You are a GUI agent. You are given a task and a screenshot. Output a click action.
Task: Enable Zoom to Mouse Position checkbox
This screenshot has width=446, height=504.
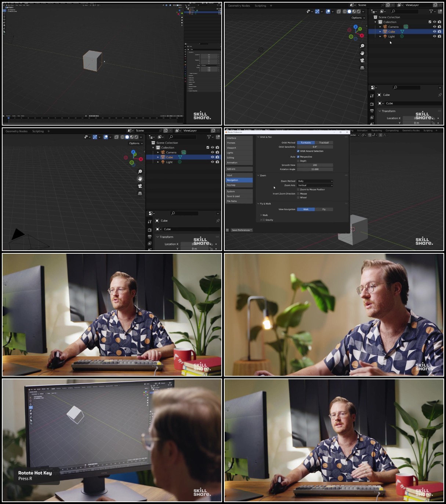298,189
